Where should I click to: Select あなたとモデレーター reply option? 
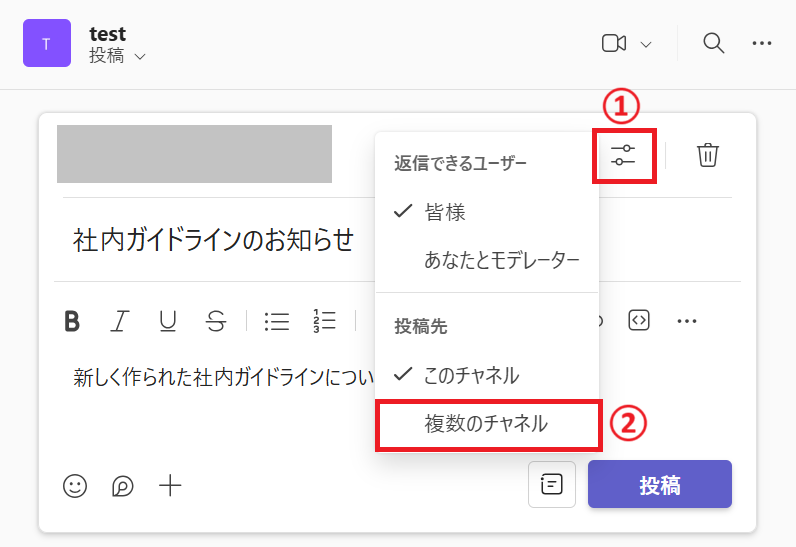(486, 260)
